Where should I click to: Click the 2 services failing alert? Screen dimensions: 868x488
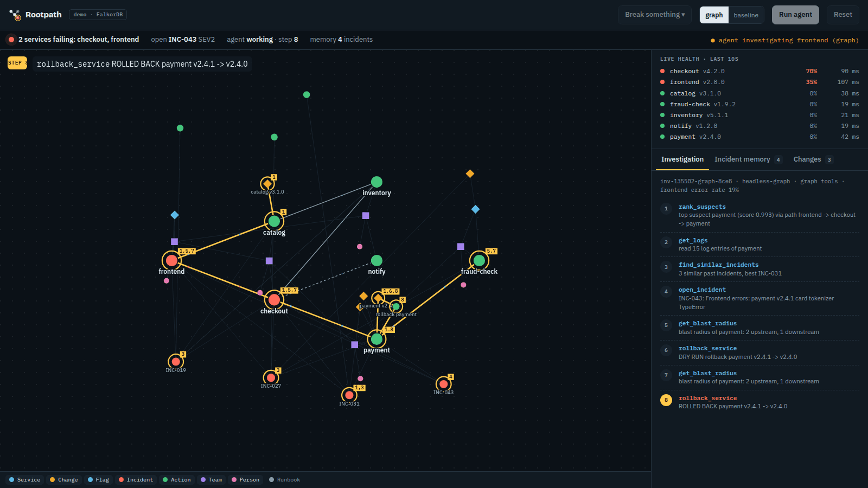pos(73,40)
